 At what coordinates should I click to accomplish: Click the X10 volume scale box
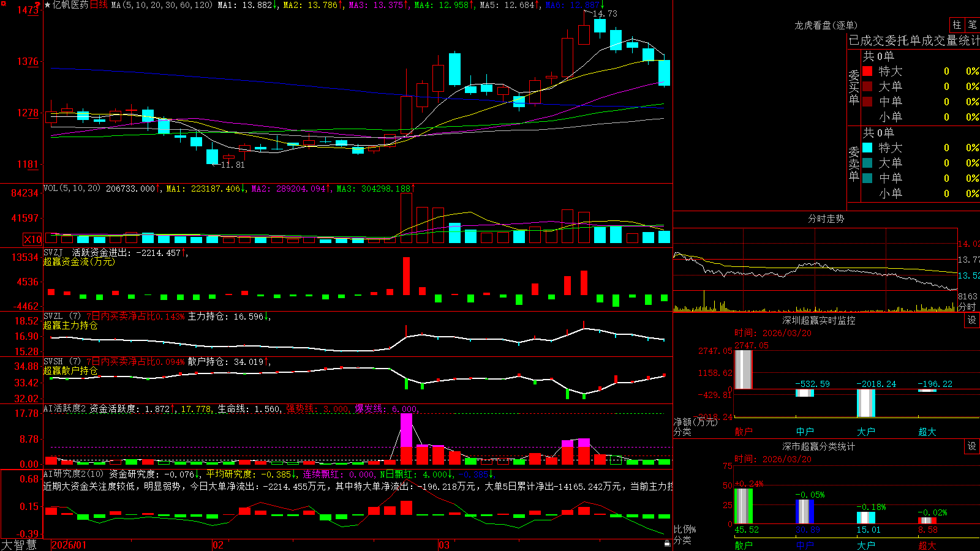click(x=32, y=239)
